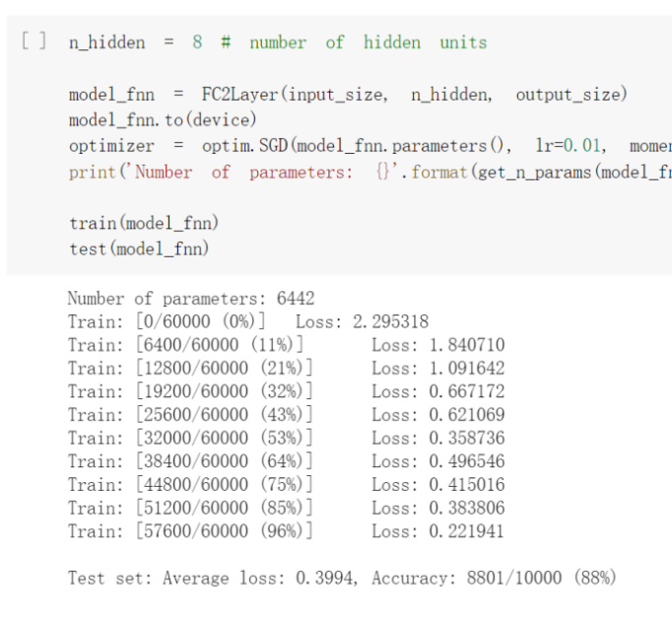672x629 pixels.
Task: Click the Loss: 1.840710 output value
Action: [437, 344]
